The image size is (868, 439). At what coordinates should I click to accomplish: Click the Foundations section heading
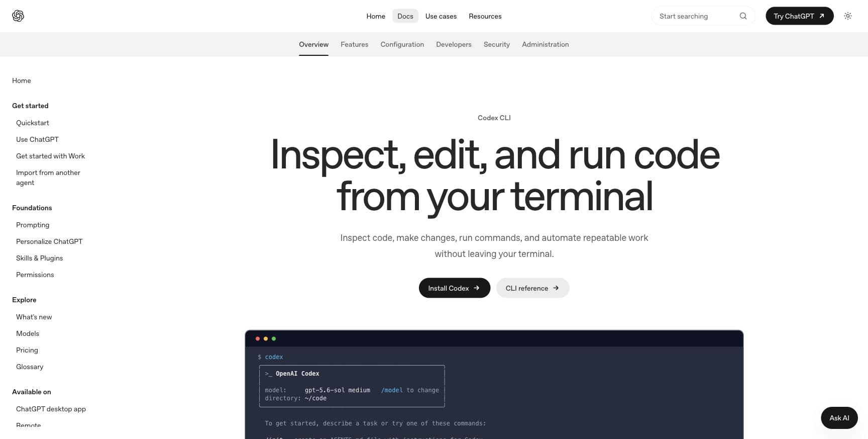(x=32, y=208)
